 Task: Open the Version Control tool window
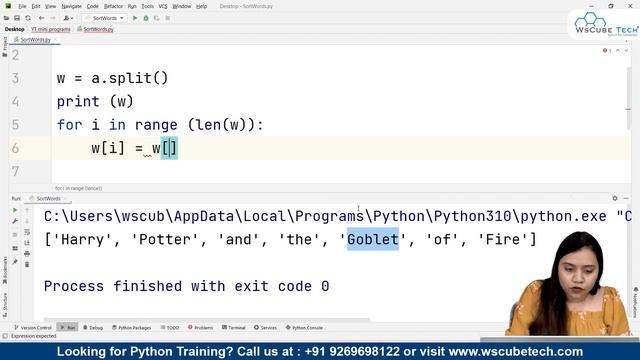click(x=33, y=327)
